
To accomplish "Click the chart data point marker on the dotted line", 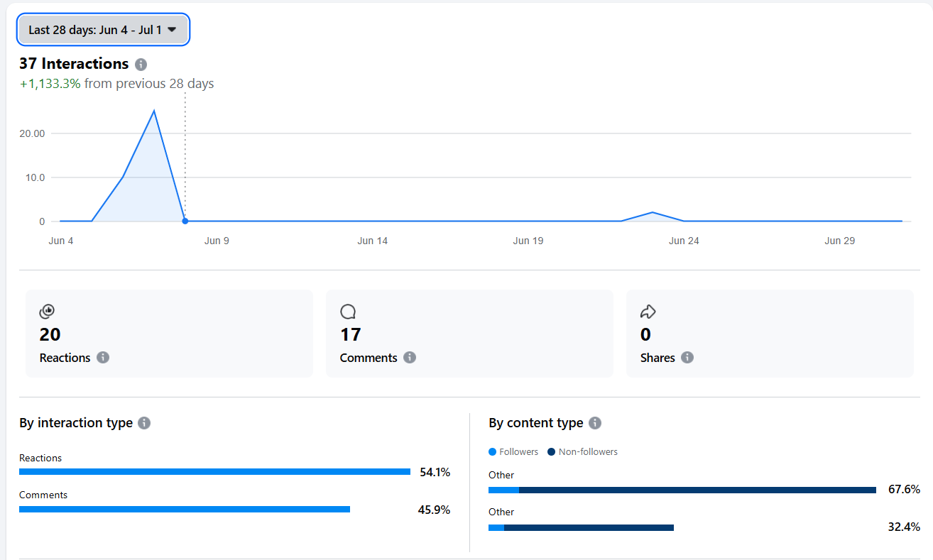I will pyautogui.click(x=185, y=221).
